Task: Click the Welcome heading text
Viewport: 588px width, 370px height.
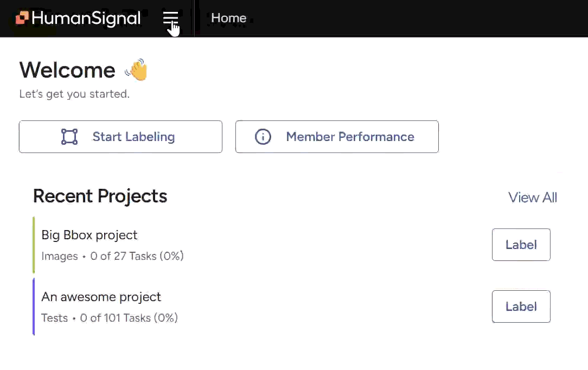Action: [x=67, y=71]
